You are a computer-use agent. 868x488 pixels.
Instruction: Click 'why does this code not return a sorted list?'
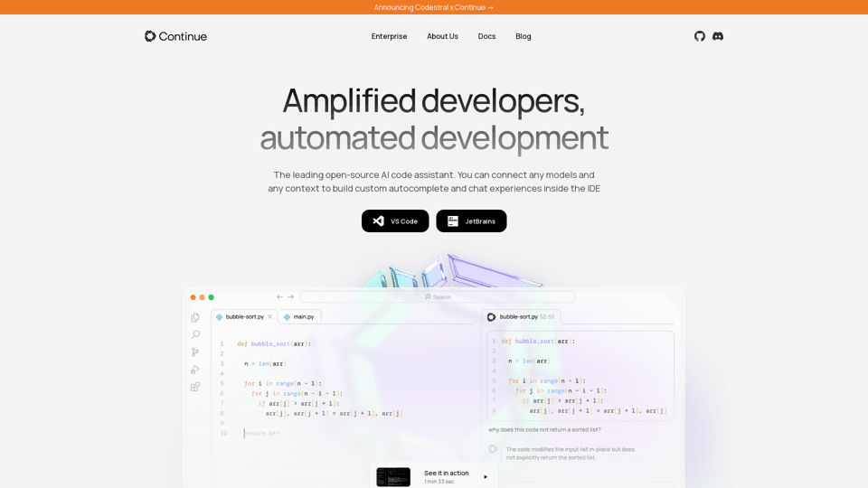pos(544,429)
